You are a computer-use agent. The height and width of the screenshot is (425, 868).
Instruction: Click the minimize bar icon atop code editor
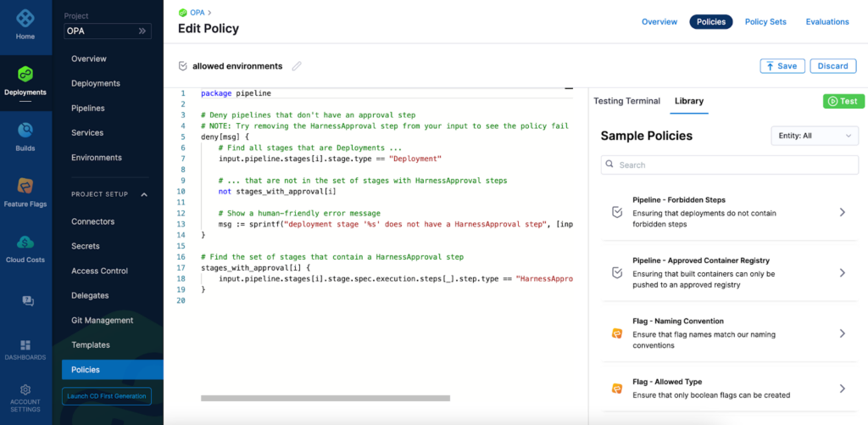pos(569,87)
